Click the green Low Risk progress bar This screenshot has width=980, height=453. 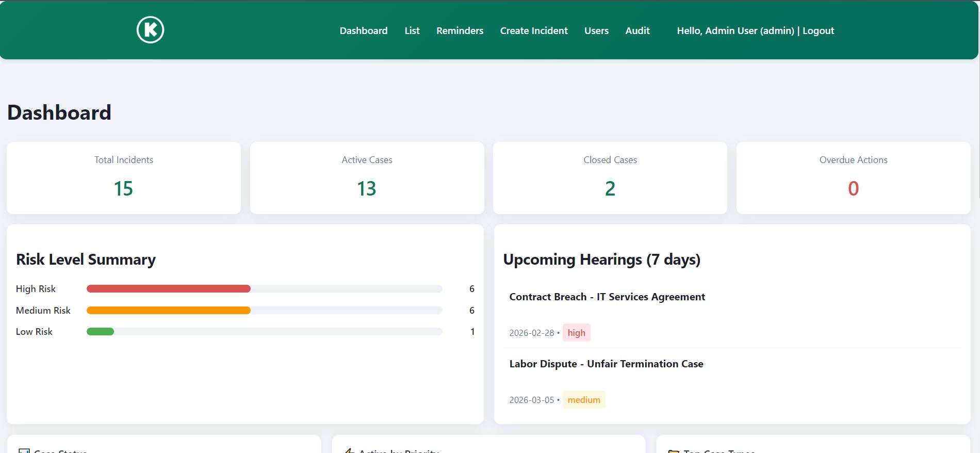pyautogui.click(x=100, y=332)
